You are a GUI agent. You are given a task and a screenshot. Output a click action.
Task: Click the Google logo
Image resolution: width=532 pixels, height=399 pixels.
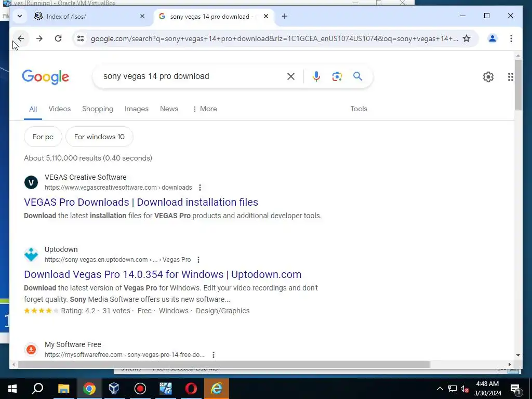(46, 77)
